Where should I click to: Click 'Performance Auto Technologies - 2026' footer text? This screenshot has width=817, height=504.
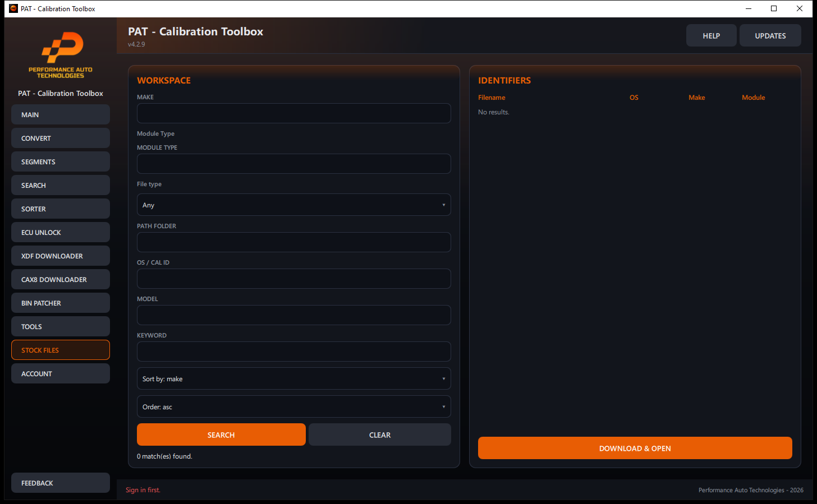(751, 490)
